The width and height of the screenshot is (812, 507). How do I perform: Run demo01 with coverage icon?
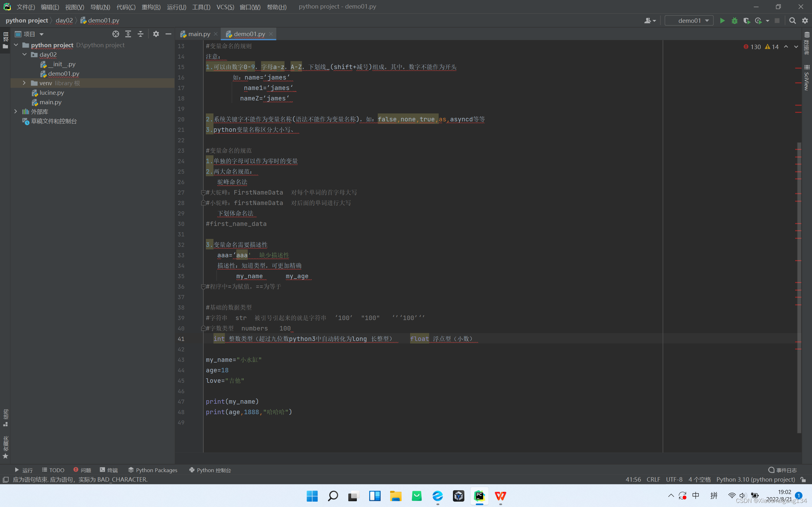tap(746, 21)
